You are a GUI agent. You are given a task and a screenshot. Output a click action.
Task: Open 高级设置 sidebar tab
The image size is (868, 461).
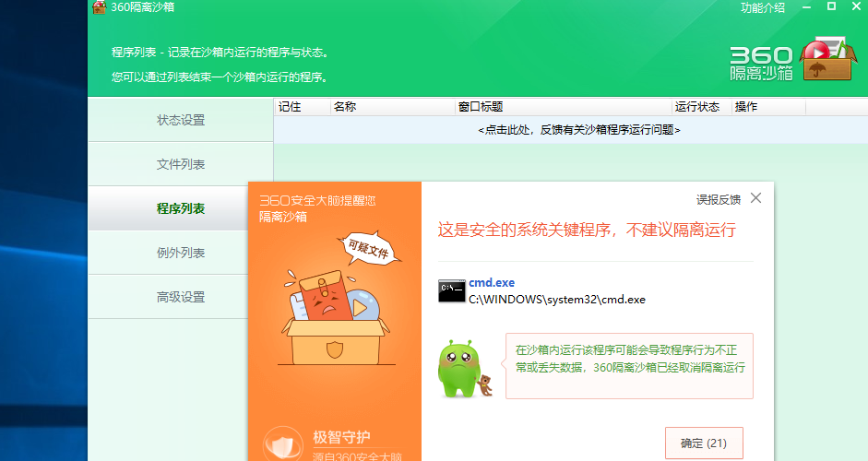[168, 297]
